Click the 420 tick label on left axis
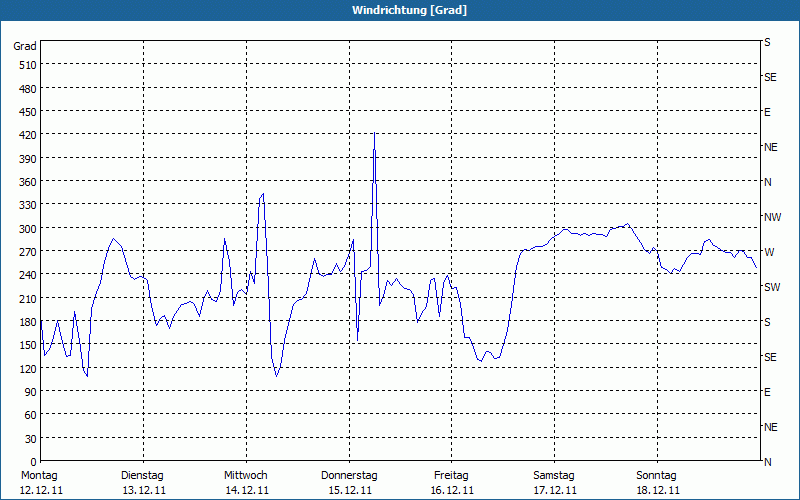 coord(26,135)
